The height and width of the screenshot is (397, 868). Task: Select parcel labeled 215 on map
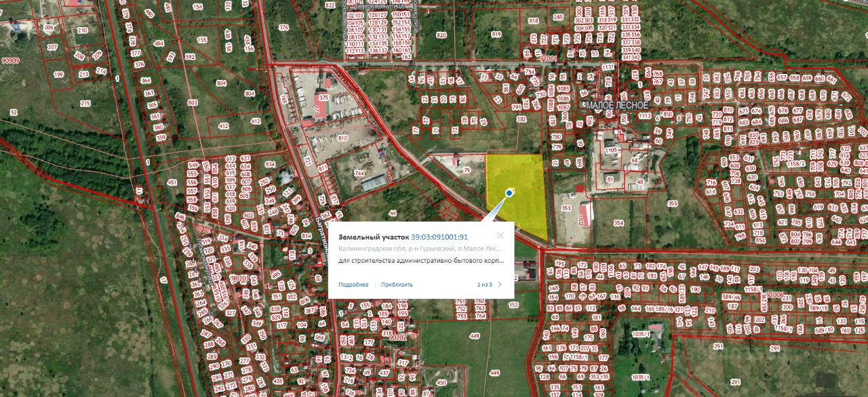[x=85, y=103]
